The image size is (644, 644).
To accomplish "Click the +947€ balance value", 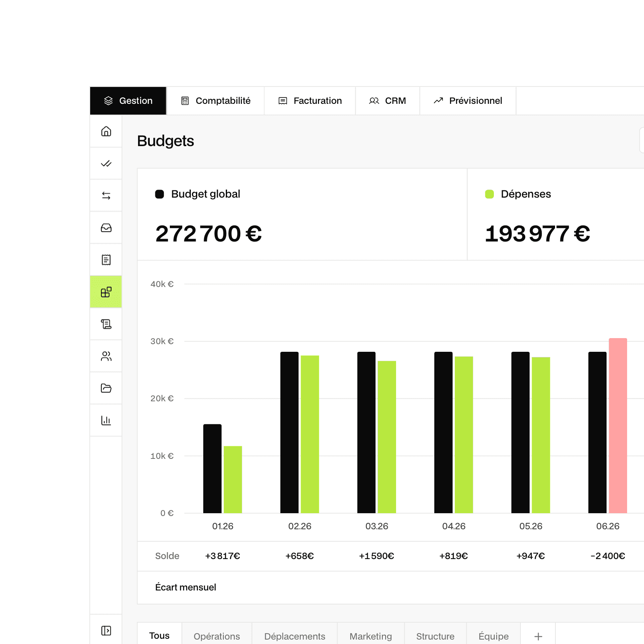I will (530, 556).
